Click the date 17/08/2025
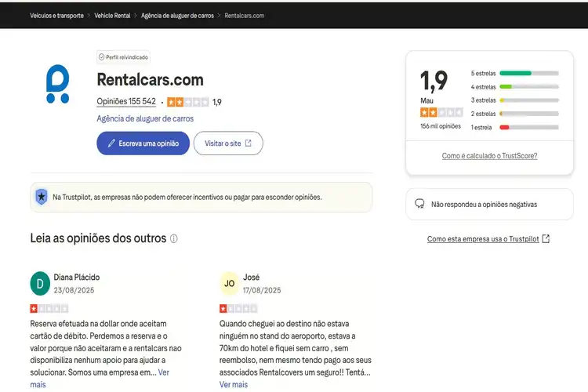The height and width of the screenshot is (392, 588). 262,290
